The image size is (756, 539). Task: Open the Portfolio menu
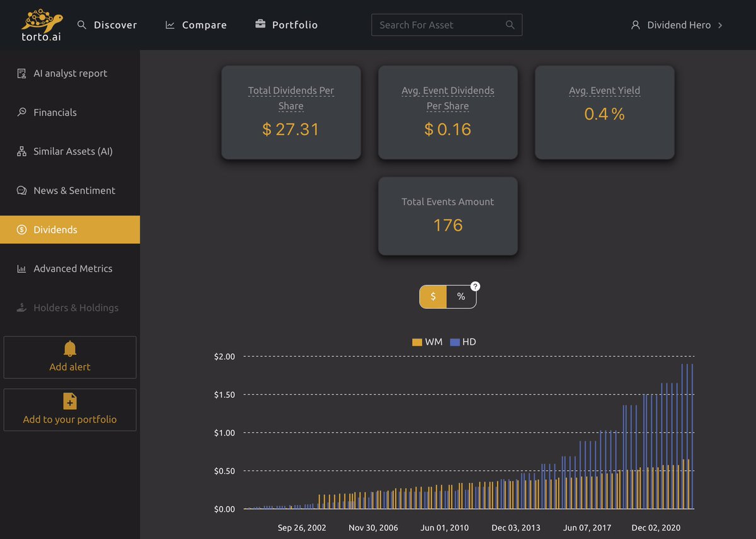point(286,25)
